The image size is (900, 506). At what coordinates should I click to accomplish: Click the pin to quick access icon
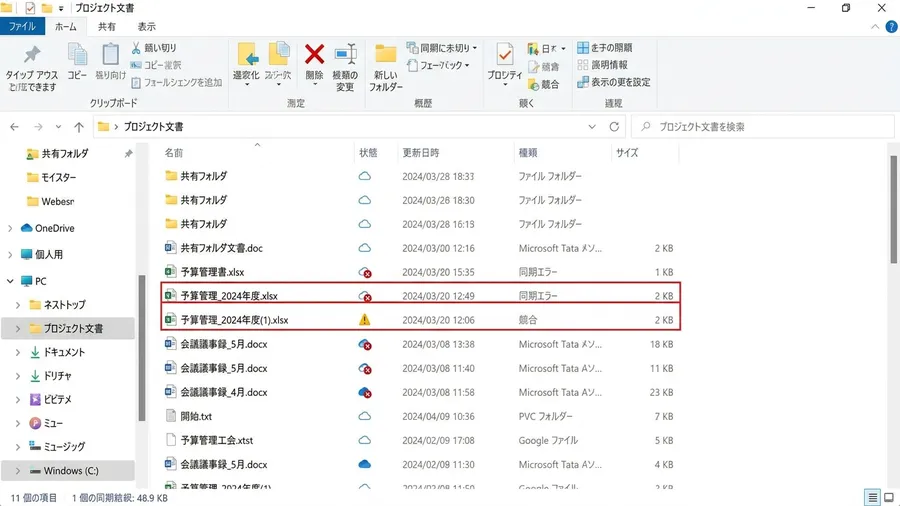(32, 55)
